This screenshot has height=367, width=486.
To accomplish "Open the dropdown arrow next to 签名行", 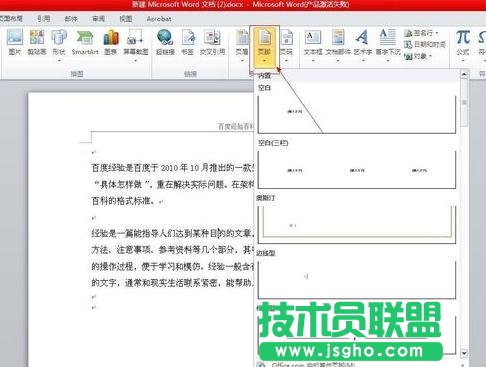I will coord(436,33).
